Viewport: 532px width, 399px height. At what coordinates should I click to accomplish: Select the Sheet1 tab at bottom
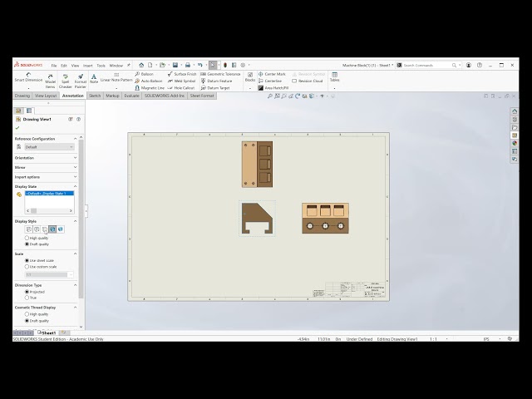click(x=47, y=332)
